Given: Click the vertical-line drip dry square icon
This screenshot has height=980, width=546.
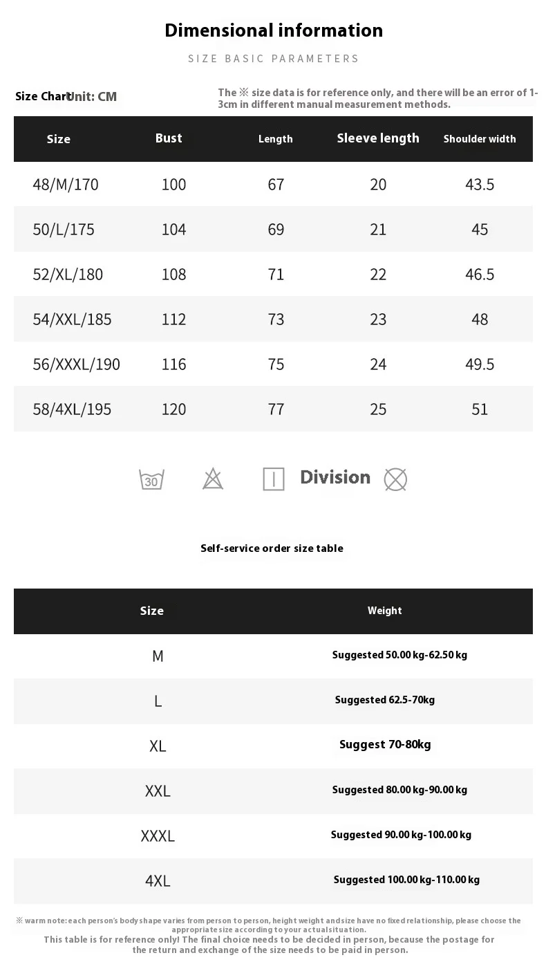Looking at the screenshot, I should 274,479.
